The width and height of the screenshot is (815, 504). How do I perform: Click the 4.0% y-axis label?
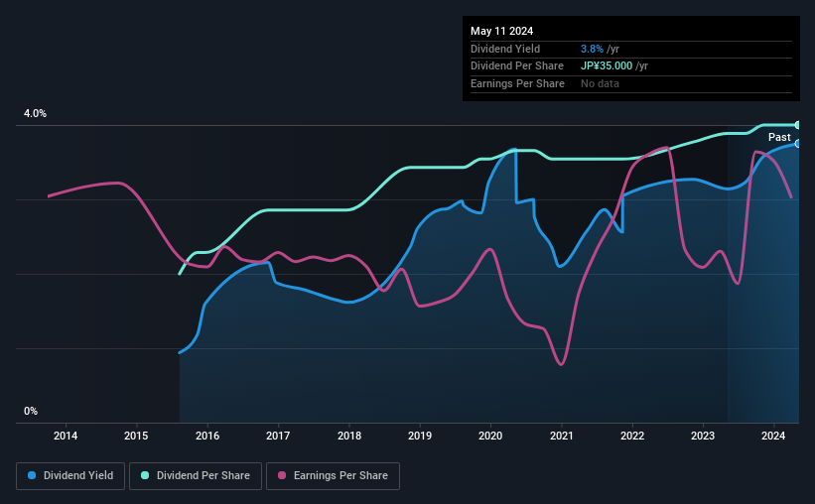[36, 113]
